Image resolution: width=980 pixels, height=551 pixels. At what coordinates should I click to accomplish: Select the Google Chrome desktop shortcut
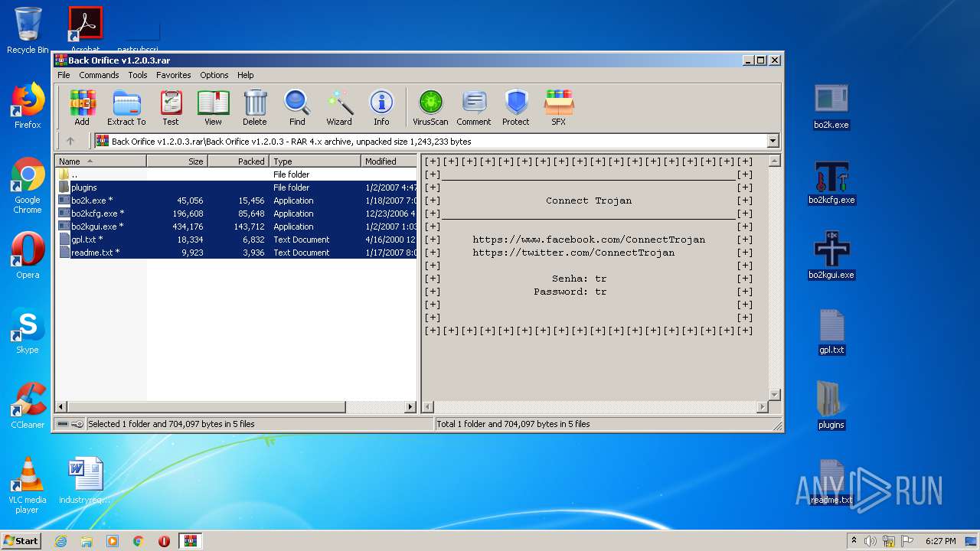28,185
